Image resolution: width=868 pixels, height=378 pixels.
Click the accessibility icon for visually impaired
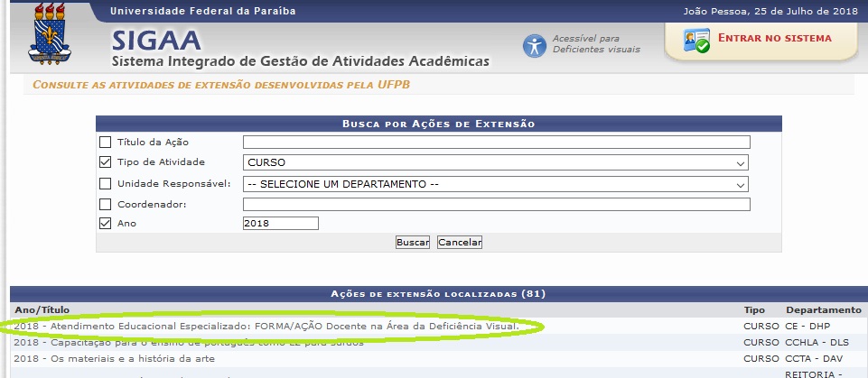coord(535,45)
